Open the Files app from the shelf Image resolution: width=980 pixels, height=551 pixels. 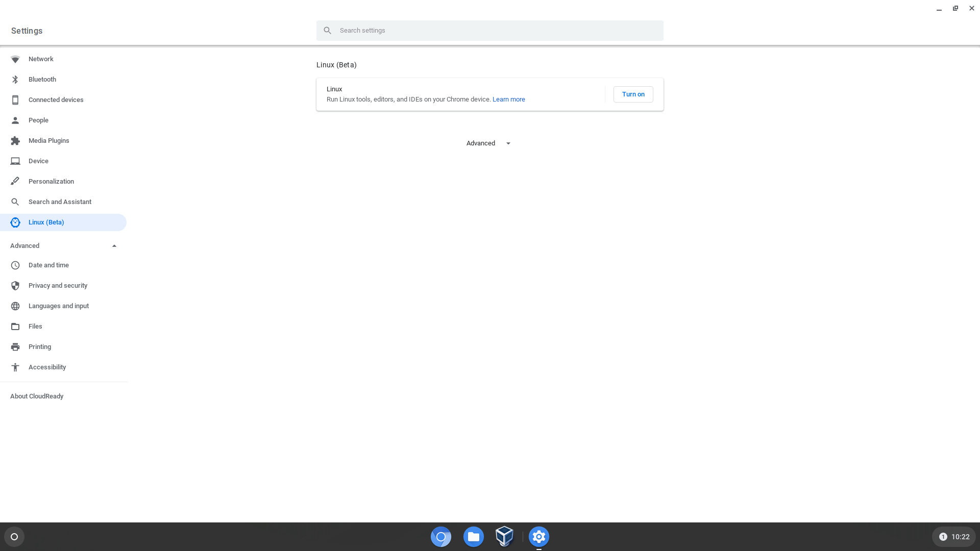click(474, 537)
